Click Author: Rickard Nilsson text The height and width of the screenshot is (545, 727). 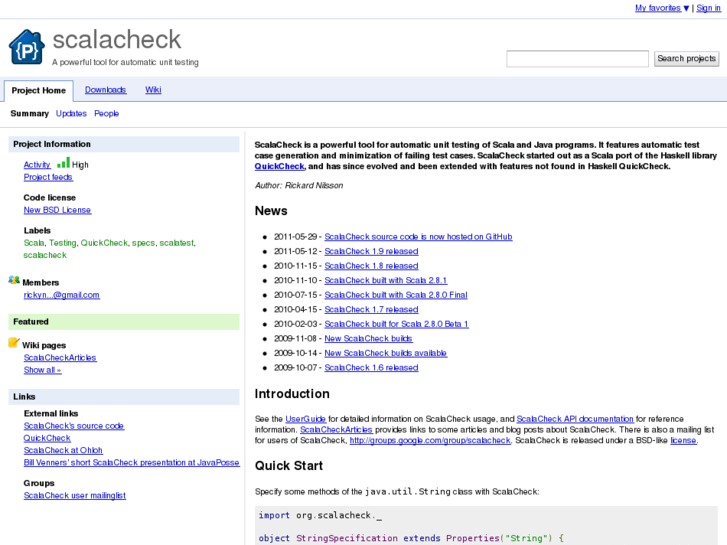[x=299, y=186]
